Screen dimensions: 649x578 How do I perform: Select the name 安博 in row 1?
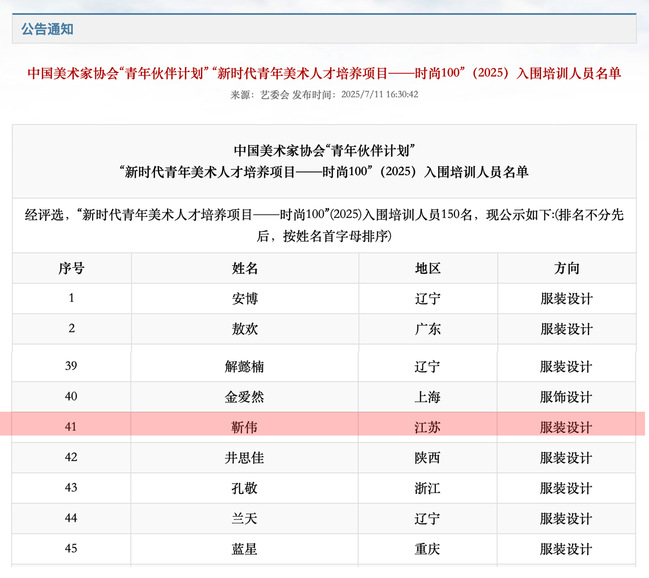(245, 299)
